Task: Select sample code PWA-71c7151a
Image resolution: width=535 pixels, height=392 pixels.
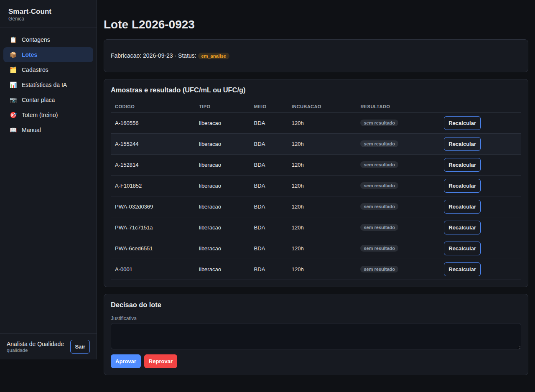Action: tap(134, 227)
